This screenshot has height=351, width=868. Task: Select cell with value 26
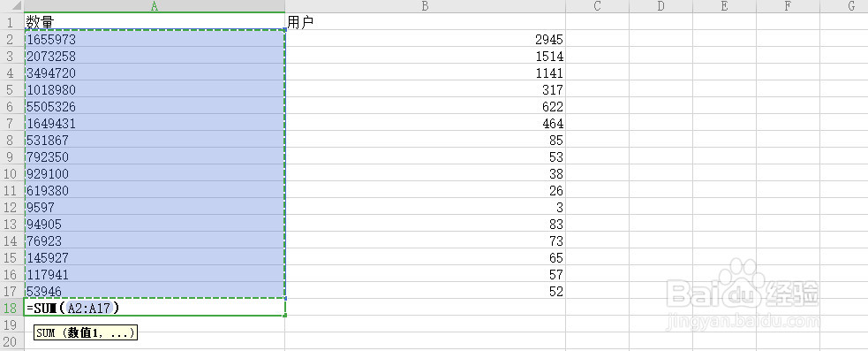[x=425, y=189]
